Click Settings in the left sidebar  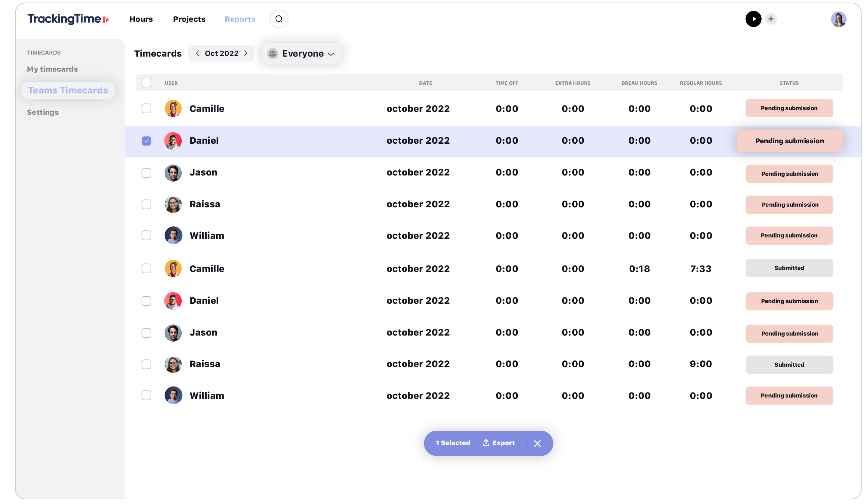[43, 112]
